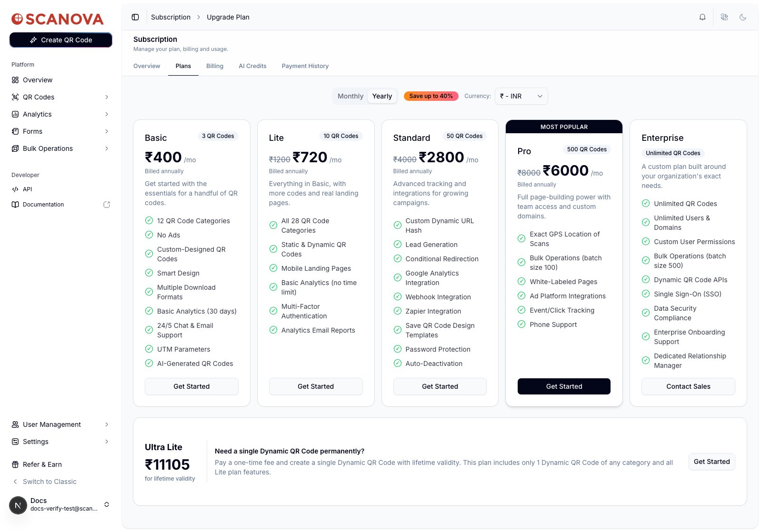The width and height of the screenshot is (762, 532).
Task: Click check icon beside Phone Support
Action: tap(521, 325)
